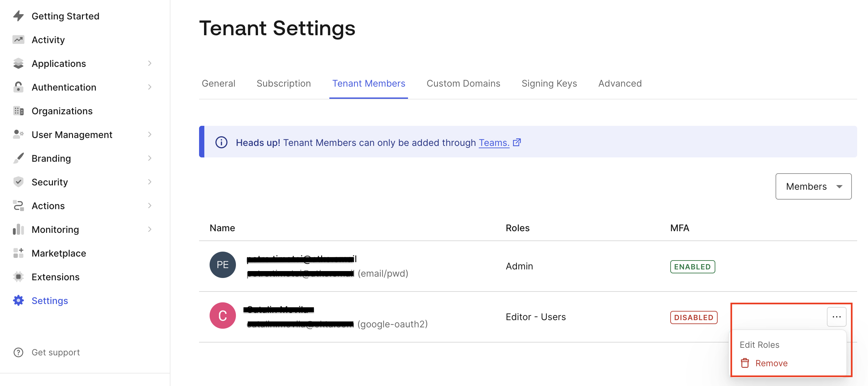Screen dimensions: 868x386
Task: Click Get support link
Action: pos(56,352)
